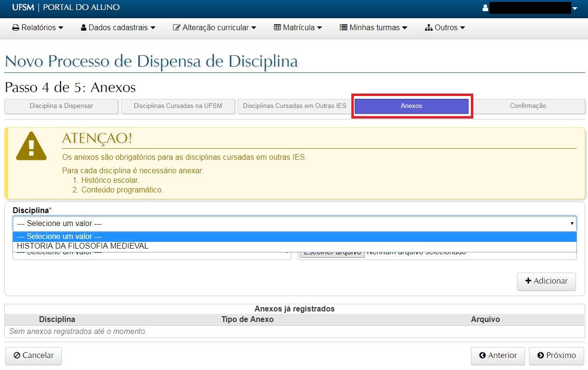
Task: Go to the Disciplina a Dispensar step
Action: pos(61,106)
